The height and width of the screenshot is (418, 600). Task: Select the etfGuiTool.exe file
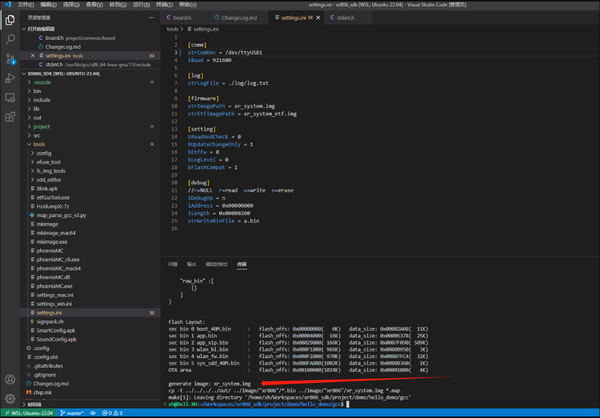click(90, 198)
